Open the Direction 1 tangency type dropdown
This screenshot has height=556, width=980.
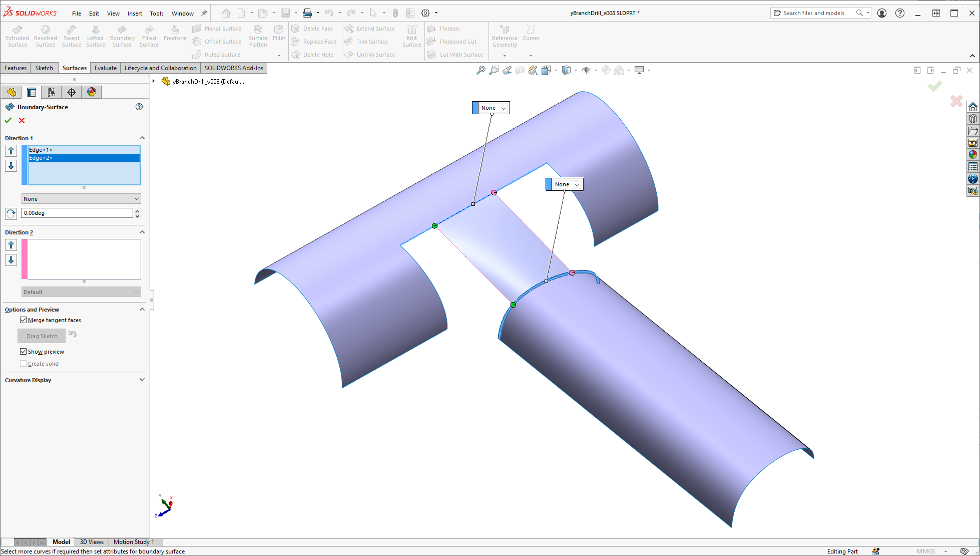tap(81, 199)
